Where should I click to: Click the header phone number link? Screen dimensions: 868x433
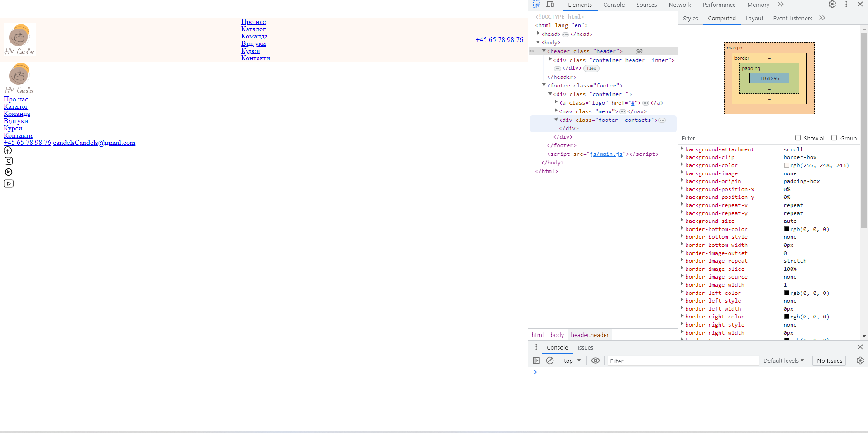click(x=499, y=40)
